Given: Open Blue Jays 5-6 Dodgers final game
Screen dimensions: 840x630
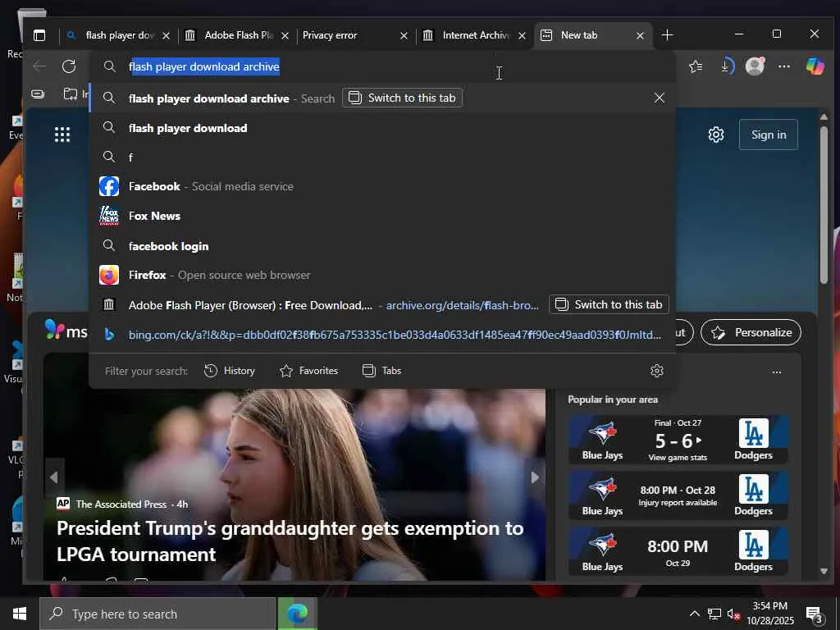Looking at the screenshot, I should (678, 440).
